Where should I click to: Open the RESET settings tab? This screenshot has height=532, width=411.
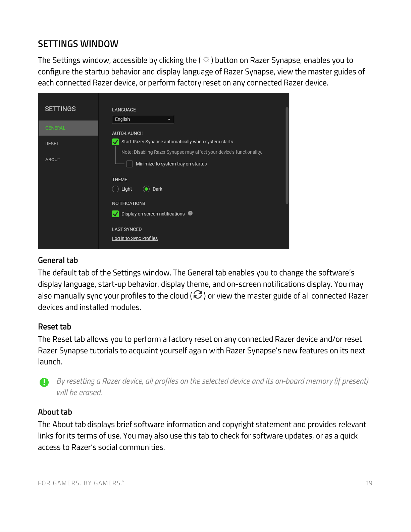[68, 144]
